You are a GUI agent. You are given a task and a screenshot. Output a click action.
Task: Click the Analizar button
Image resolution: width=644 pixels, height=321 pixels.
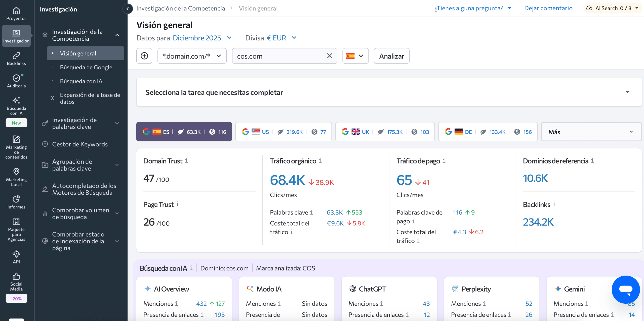(391, 56)
